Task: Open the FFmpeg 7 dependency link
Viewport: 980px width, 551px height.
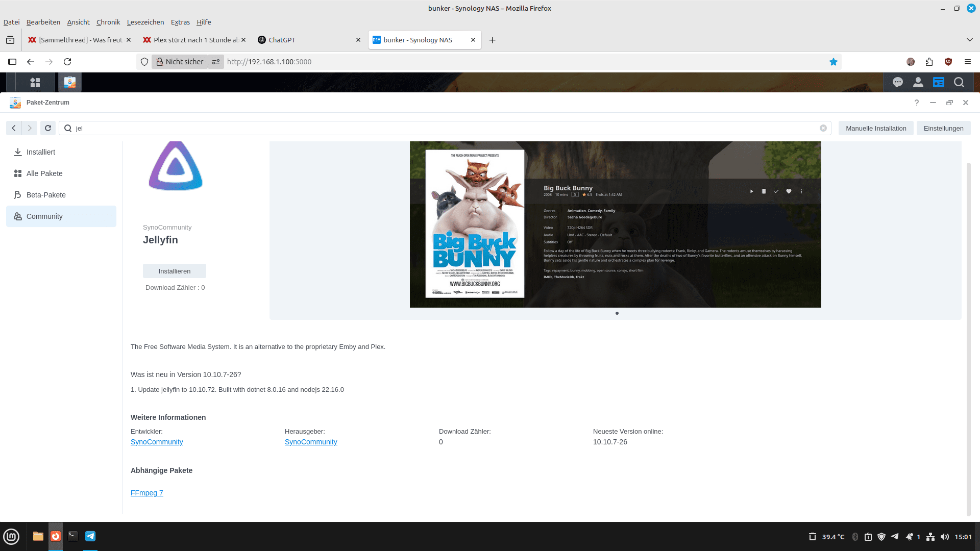Action: click(x=146, y=493)
